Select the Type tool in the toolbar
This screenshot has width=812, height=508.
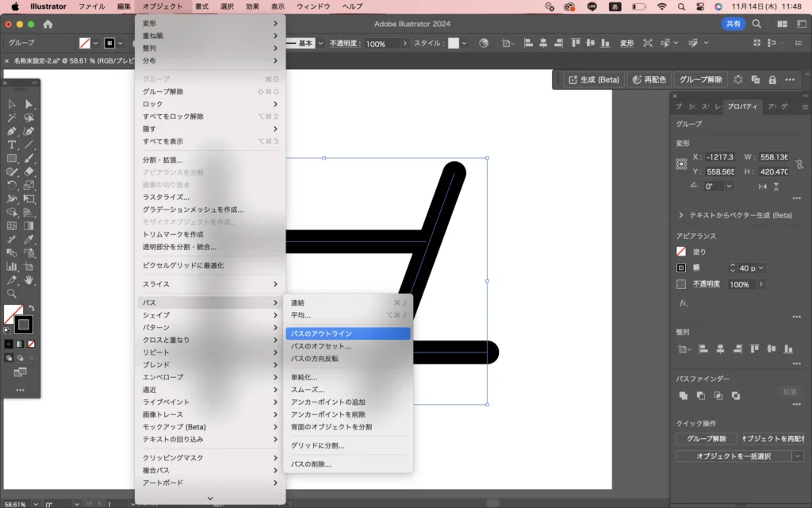12,144
